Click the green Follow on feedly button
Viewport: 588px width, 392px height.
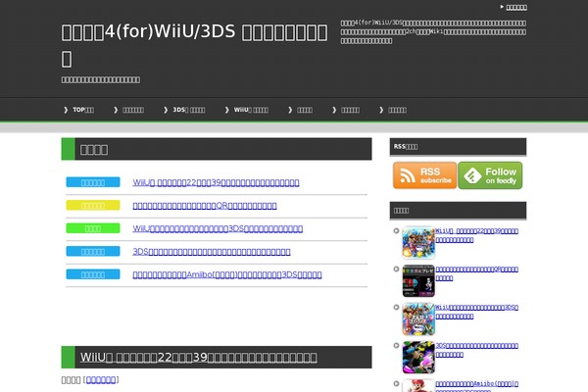pos(490,175)
